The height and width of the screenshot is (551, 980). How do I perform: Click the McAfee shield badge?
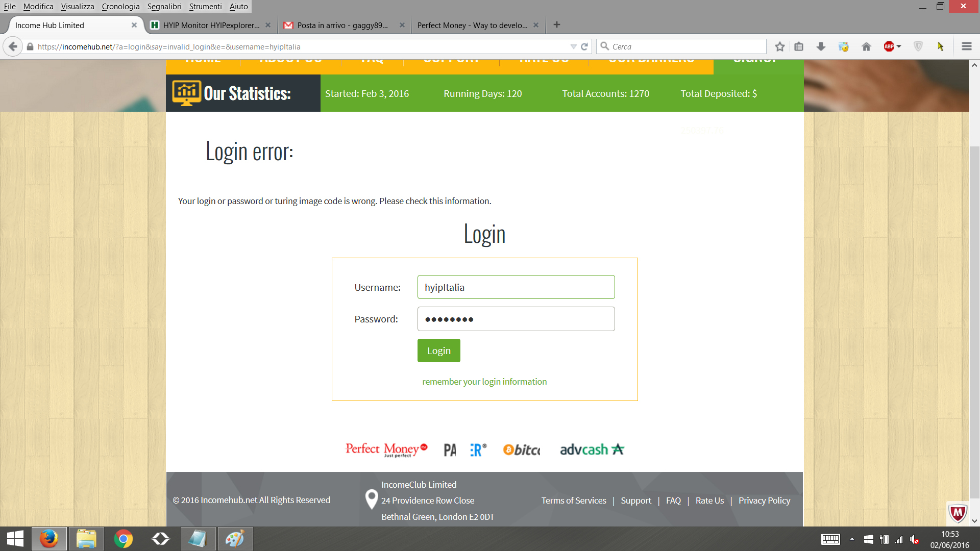click(958, 513)
